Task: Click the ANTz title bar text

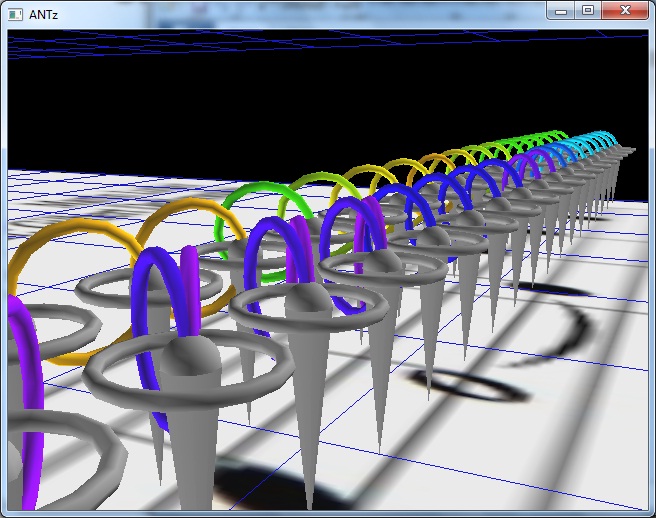Action: coord(44,13)
